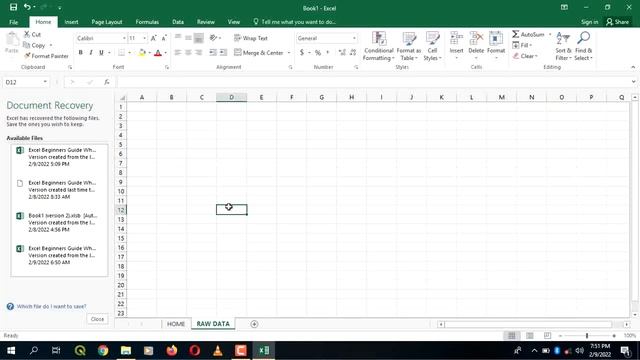Activate the Format Painter brush

[x=46, y=56]
